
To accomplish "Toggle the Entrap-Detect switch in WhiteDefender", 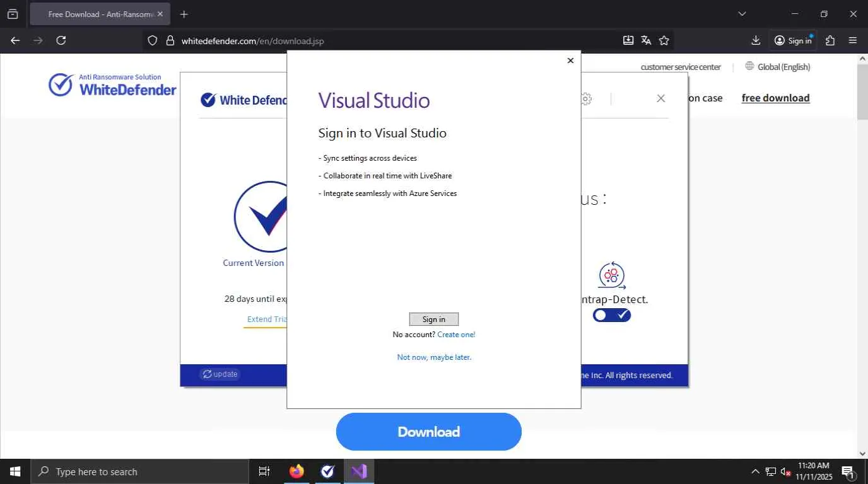I will (612, 315).
